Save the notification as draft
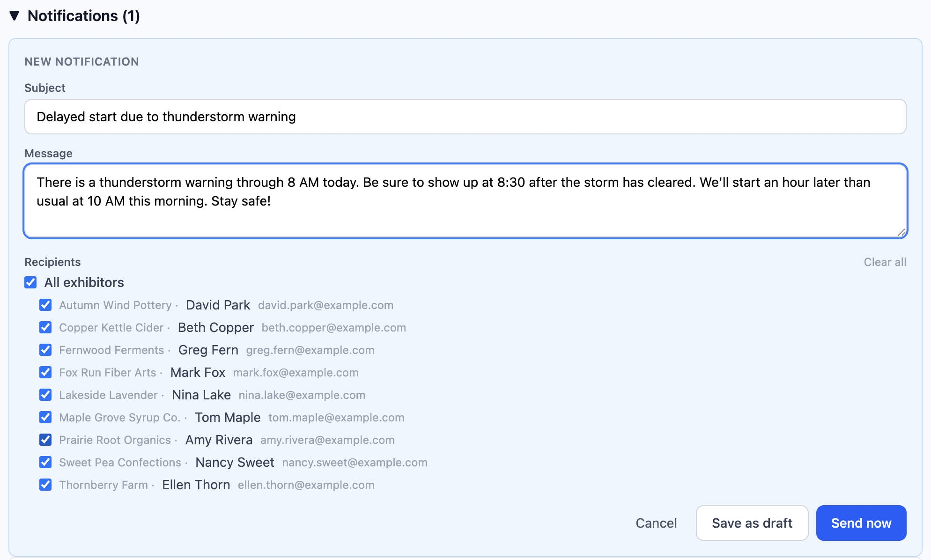This screenshot has height=560, width=931. coord(752,523)
